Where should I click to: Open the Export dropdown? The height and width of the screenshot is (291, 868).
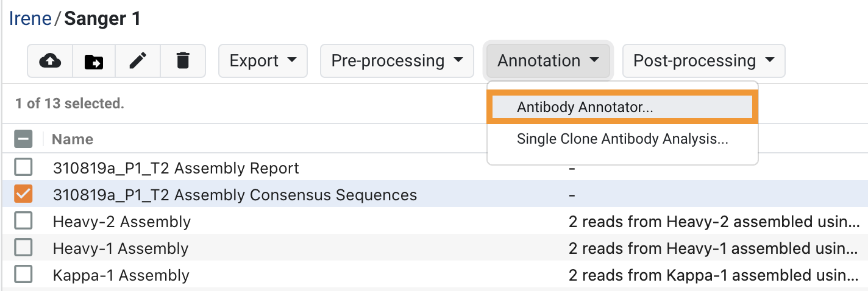(263, 61)
